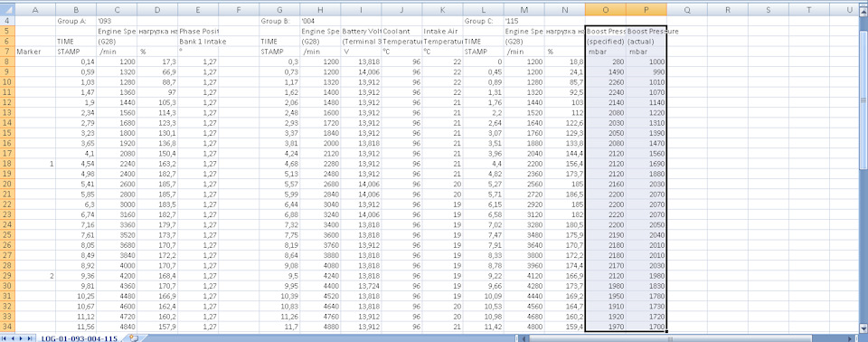
Task: Click the 1970 cell in column O
Action: tap(606, 327)
